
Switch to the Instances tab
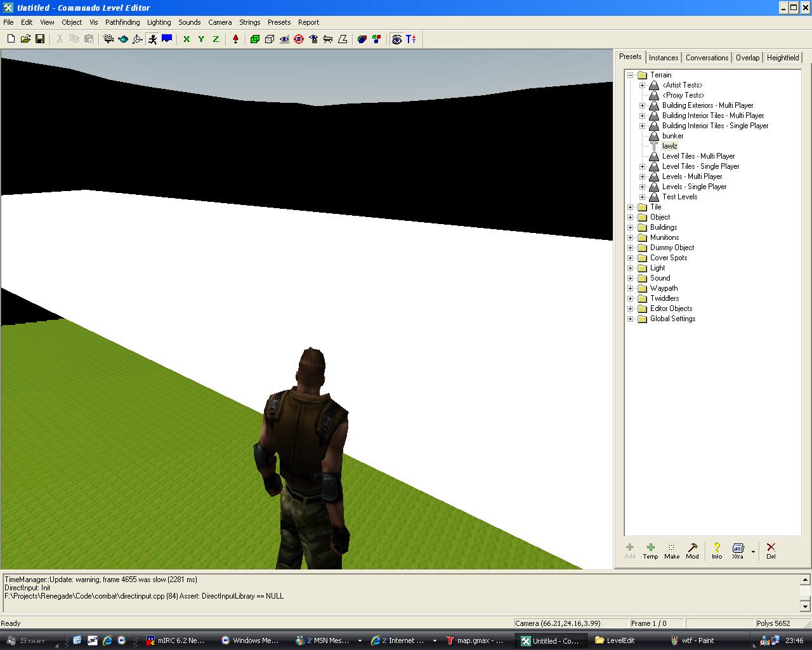[664, 58]
